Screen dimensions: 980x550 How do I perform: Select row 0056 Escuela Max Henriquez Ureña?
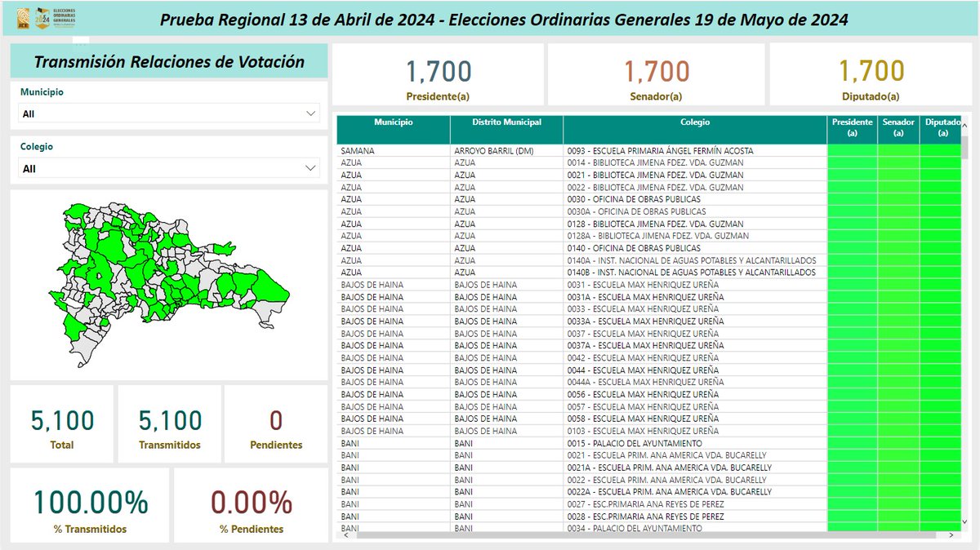click(x=649, y=394)
